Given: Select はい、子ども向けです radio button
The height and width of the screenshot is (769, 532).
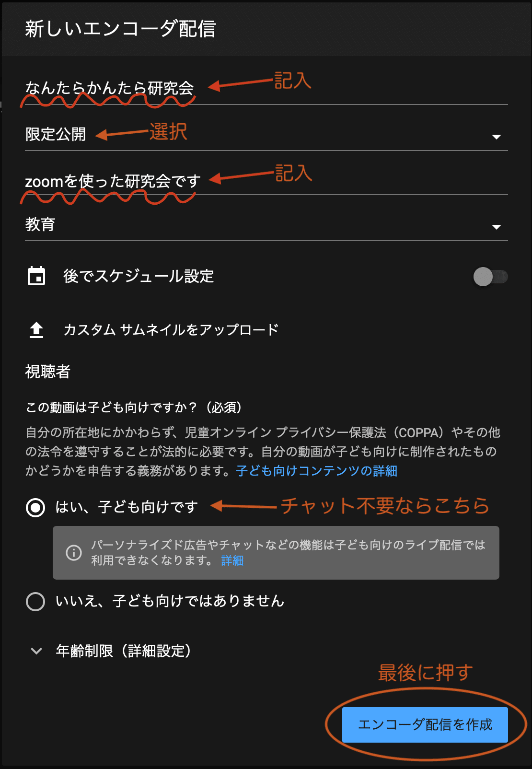Looking at the screenshot, I should click(x=35, y=506).
